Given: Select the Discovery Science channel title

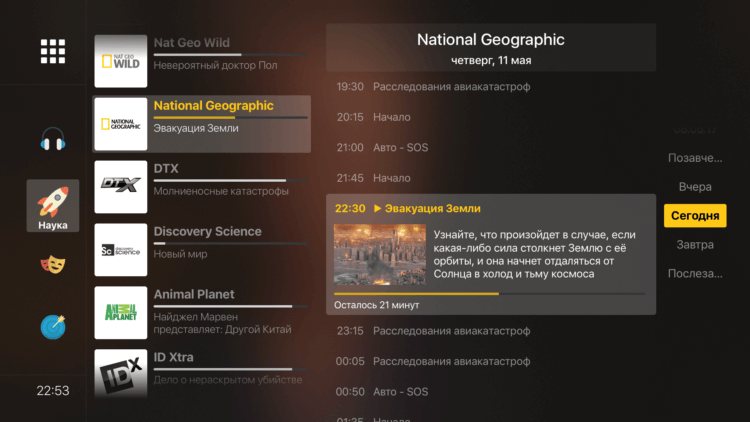Looking at the screenshot, I should (x=208, y=231).
